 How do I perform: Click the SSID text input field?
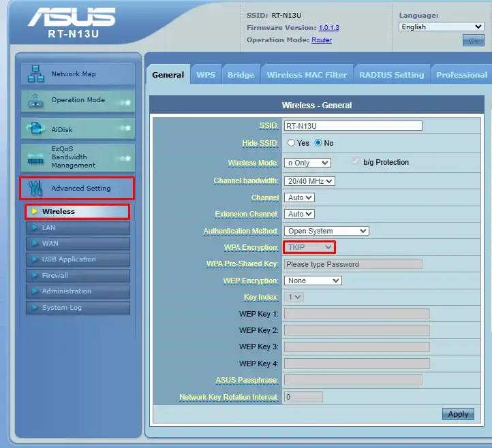pos(353,126)
